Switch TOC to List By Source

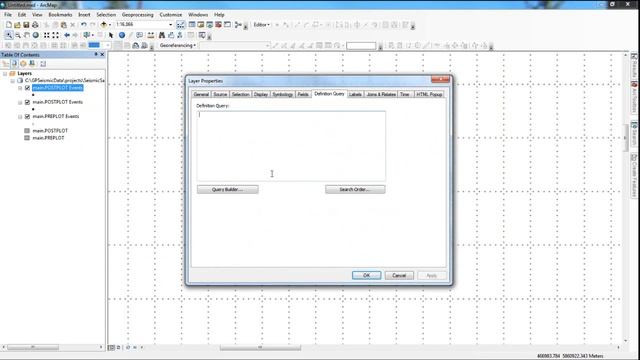pyautogui.click(x=14, y=64)
